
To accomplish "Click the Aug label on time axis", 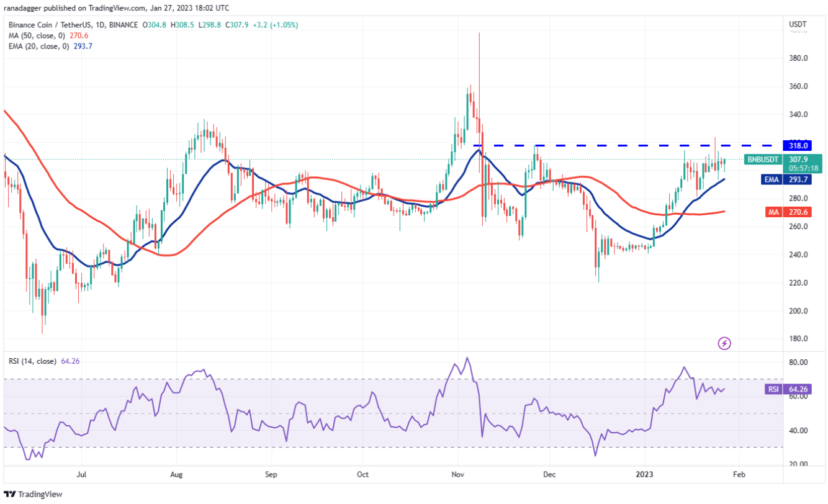I will (176, 475).
